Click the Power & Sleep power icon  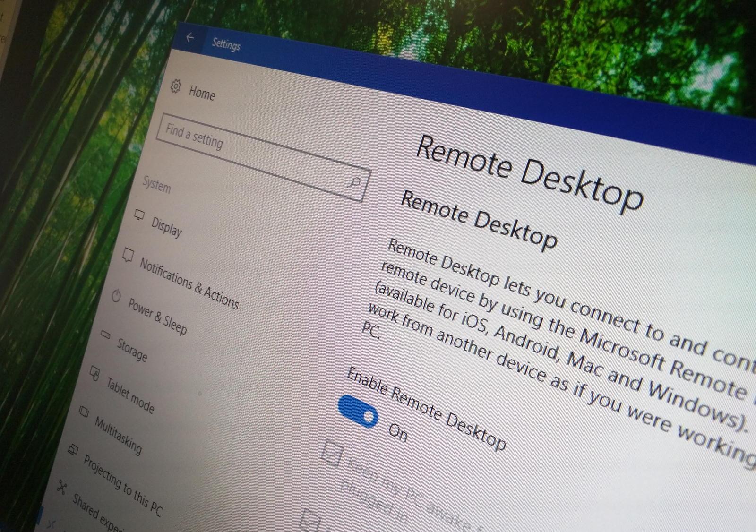tap(116, 296)
